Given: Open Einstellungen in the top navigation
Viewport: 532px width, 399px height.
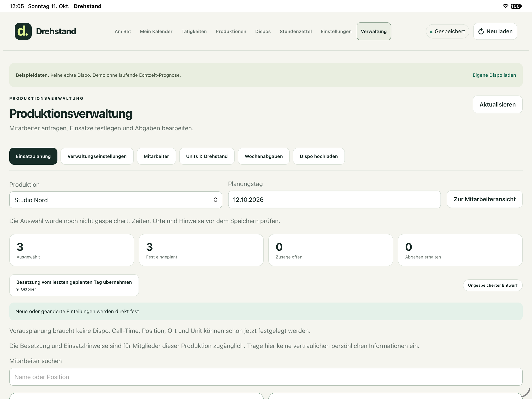Looking at the screenshot, I should [x=336, y=31].
